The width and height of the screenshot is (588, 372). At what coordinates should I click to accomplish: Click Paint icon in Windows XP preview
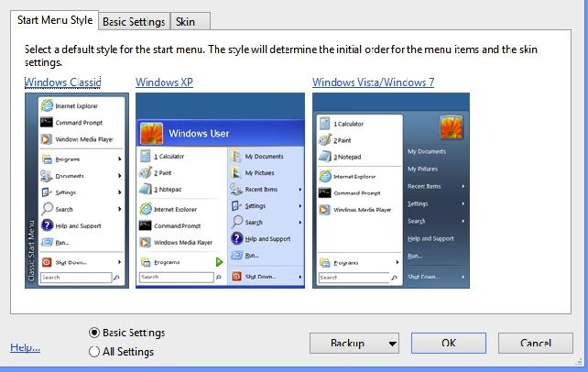click(145, 172)
